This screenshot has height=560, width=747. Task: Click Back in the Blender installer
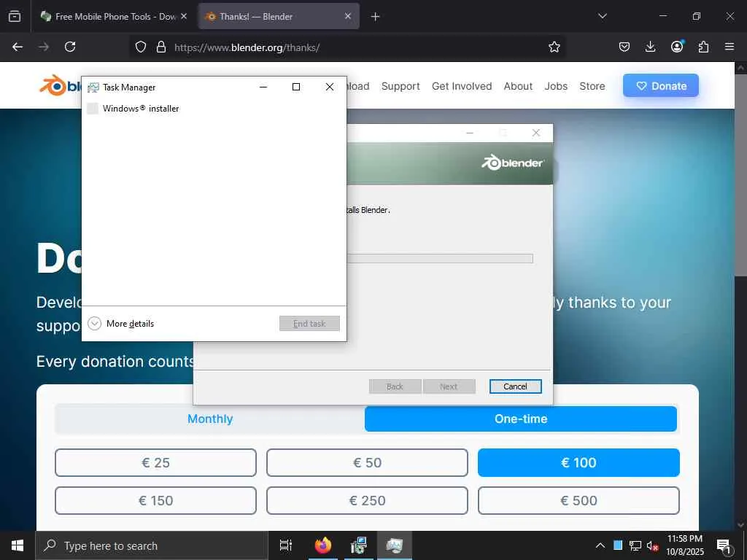coord(395,386)
